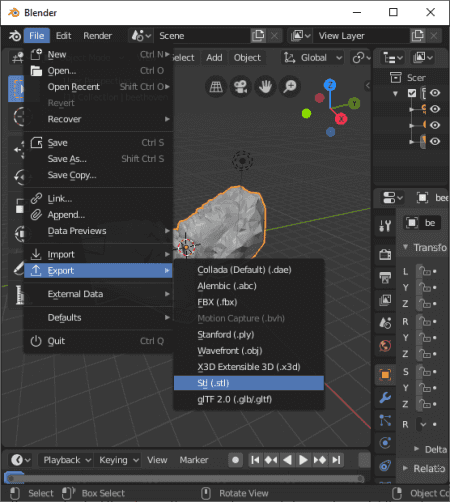Export as Stl (.stl)
Viewport: 450px width, 502px height.
tap(249, 383)
